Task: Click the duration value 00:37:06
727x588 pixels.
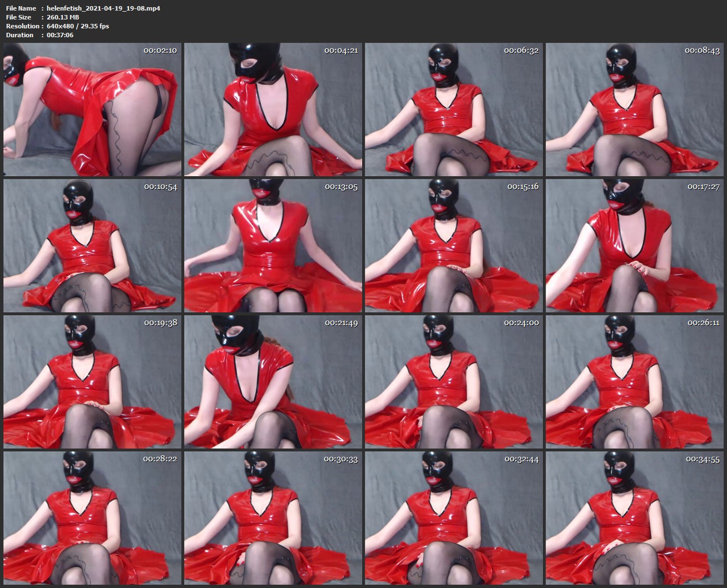Action: tap(60, 35)
